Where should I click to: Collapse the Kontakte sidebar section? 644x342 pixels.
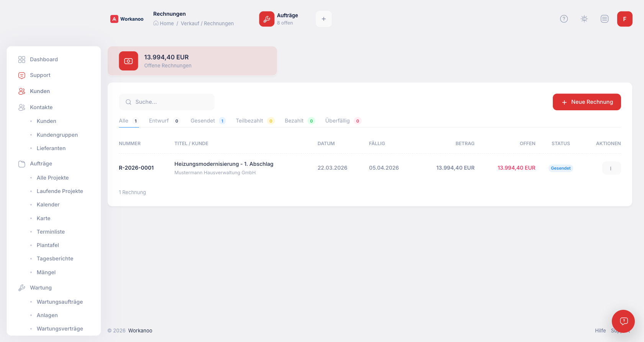point(54,107)
